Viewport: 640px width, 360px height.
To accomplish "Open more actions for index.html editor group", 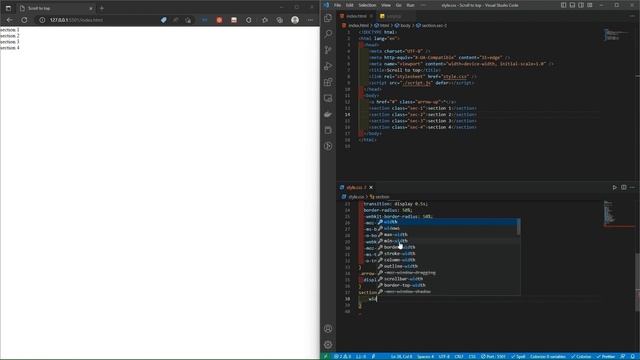I will click(x=632, y=16).
